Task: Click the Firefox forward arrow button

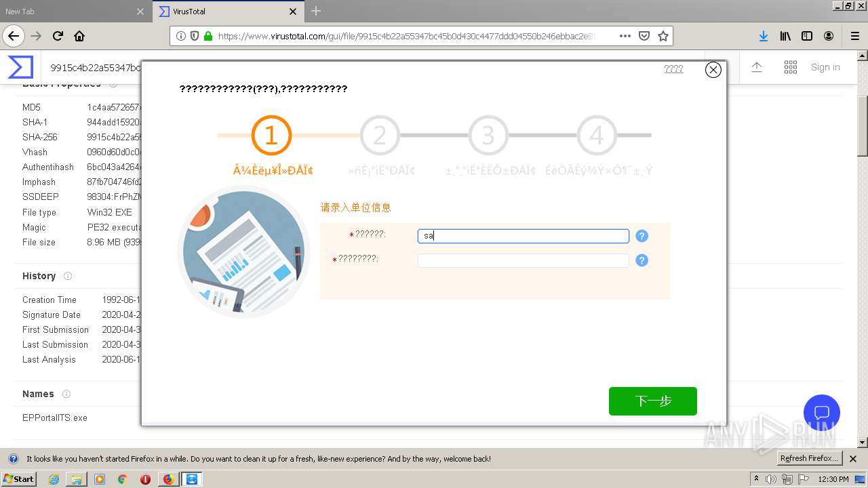Action: pyautogui.click(x=36, y=36)
